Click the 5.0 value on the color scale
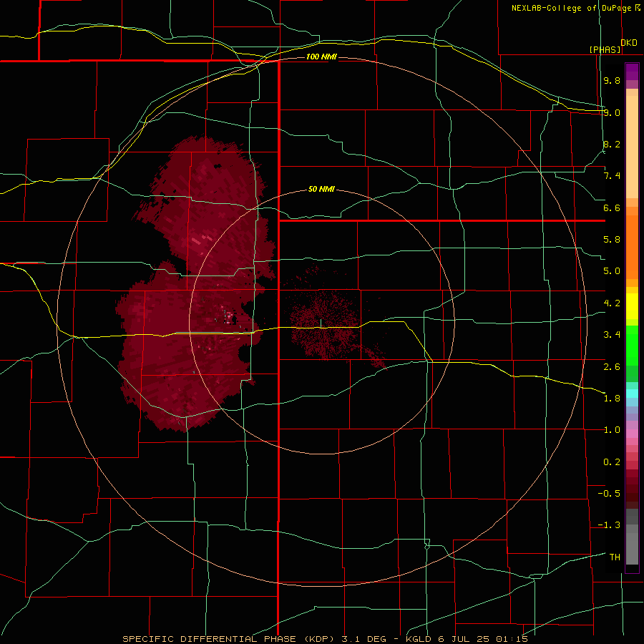Viewport: 644px width, 644px height. (x=612, y=271)
